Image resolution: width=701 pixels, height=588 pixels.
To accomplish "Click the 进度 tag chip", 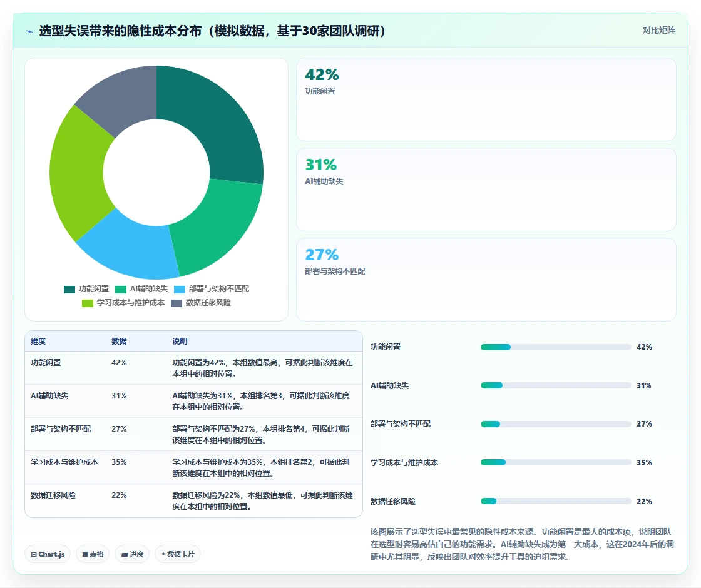I will point(132,554).
